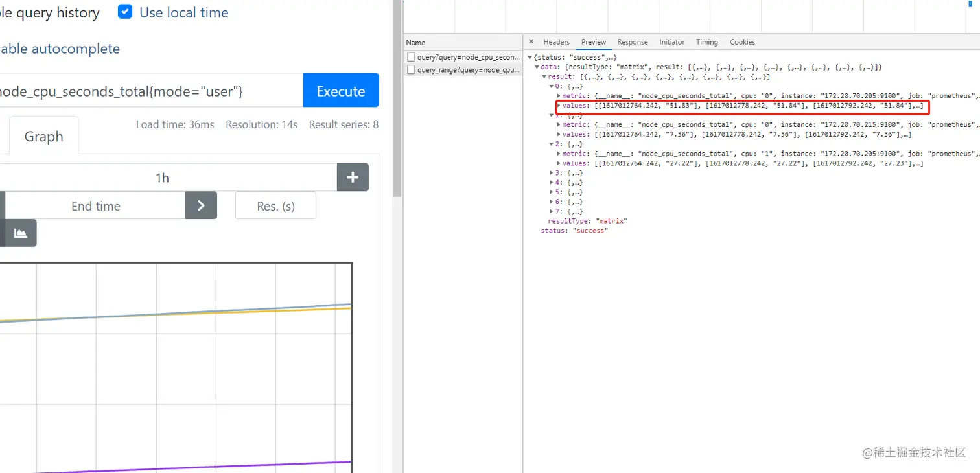Expand result entry 4
The height and width of the screenshot is (473, 980).
[x=552, y=183]
